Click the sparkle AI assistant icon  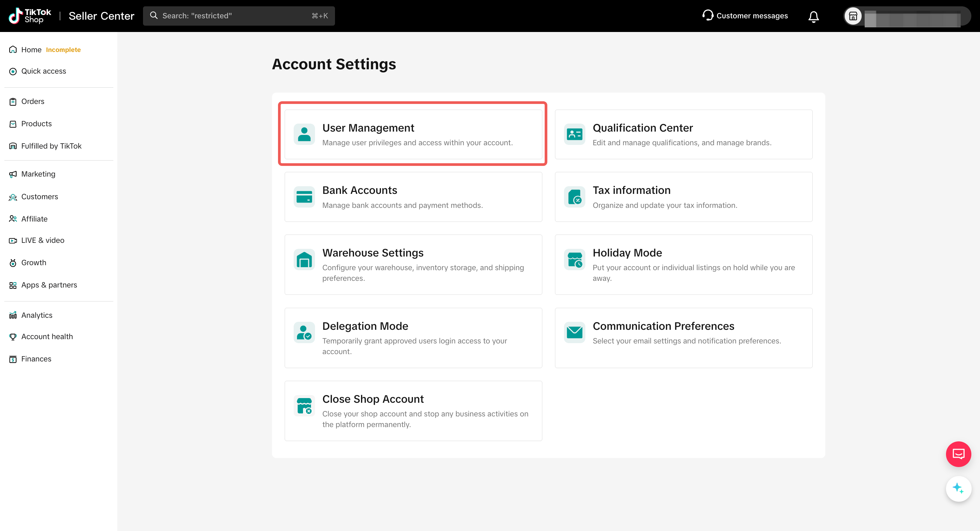[x=958, y=488]
